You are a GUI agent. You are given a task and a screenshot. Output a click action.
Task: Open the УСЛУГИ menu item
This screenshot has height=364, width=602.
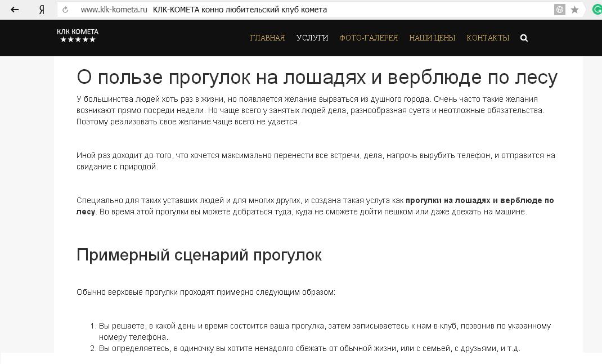coord(312,38)
